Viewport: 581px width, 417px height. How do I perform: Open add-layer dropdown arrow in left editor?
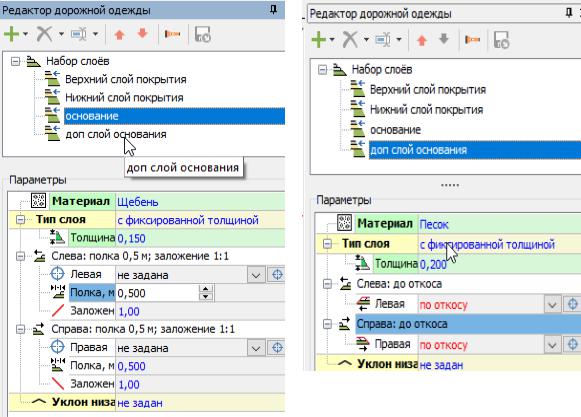25,34
